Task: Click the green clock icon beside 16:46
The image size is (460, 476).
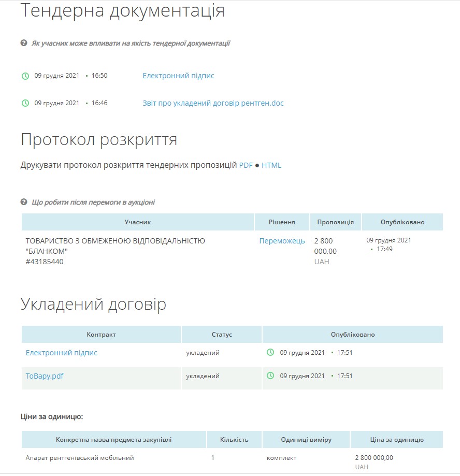Action: click(25, 103)
